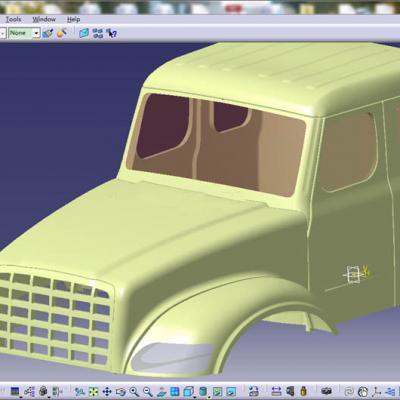Click the Fly Mode icon

pos(79,392)
